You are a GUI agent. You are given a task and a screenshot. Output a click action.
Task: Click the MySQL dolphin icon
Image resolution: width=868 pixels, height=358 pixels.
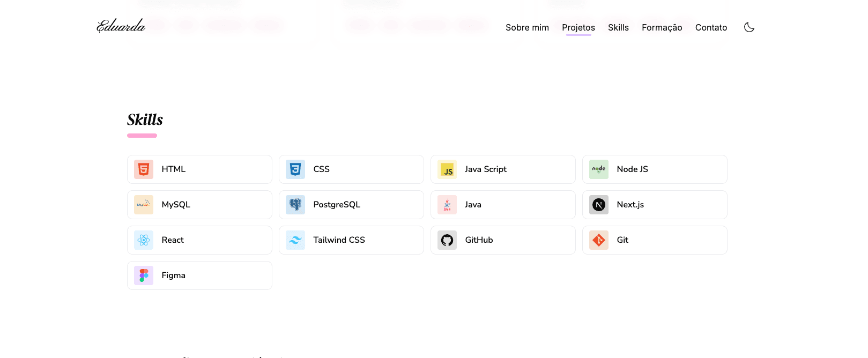(x=144, y=205)
